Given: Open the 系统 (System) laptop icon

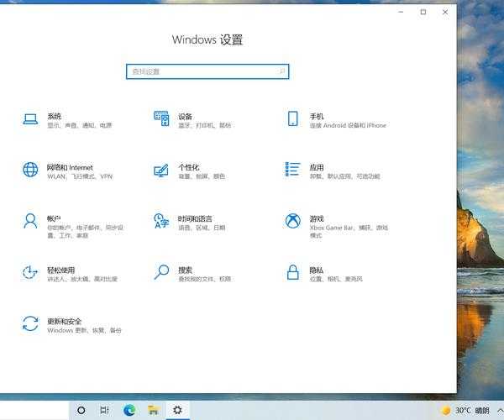Looking at the screenshot, I should click(x=30, y=119).
